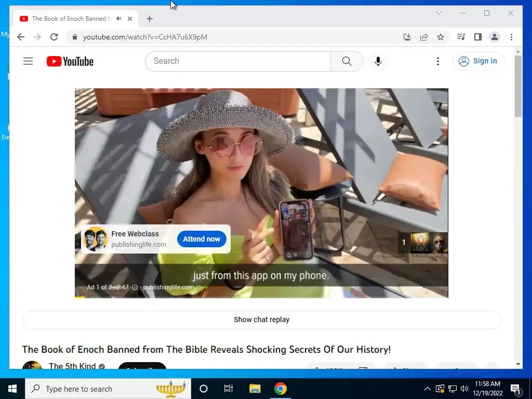Open Cortana circle on taskbar
532x399 pixels.
coord(204,389)
